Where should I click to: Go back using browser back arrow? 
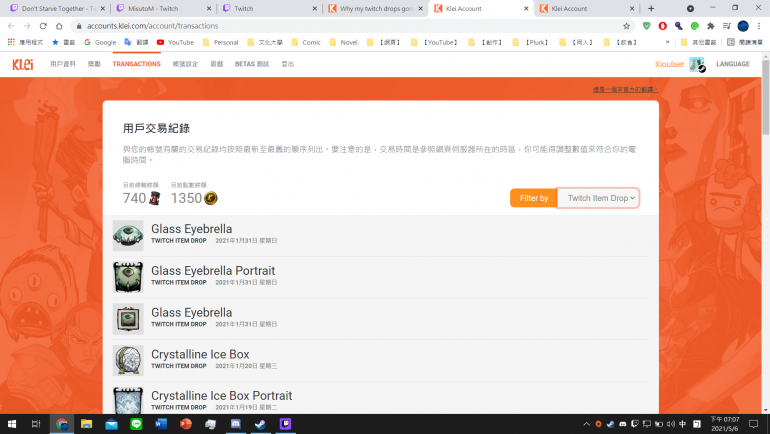pyautogui.click(x=11, y=26)
